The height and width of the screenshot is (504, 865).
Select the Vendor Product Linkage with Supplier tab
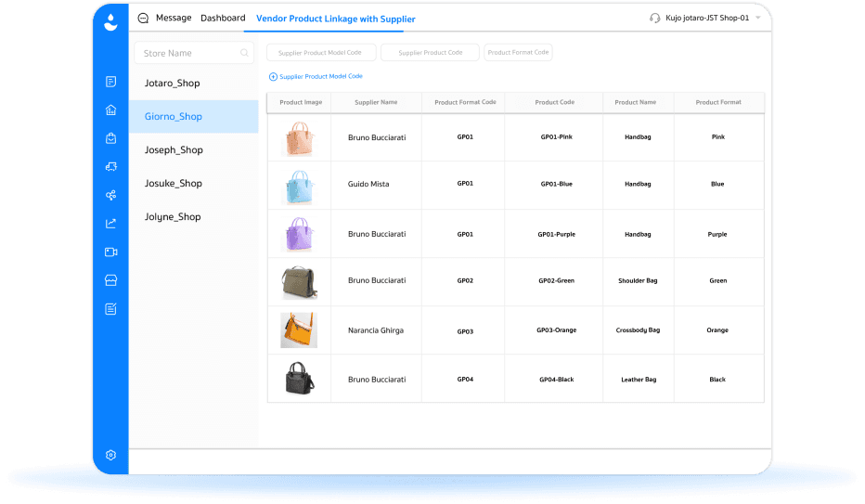(335, 19)
